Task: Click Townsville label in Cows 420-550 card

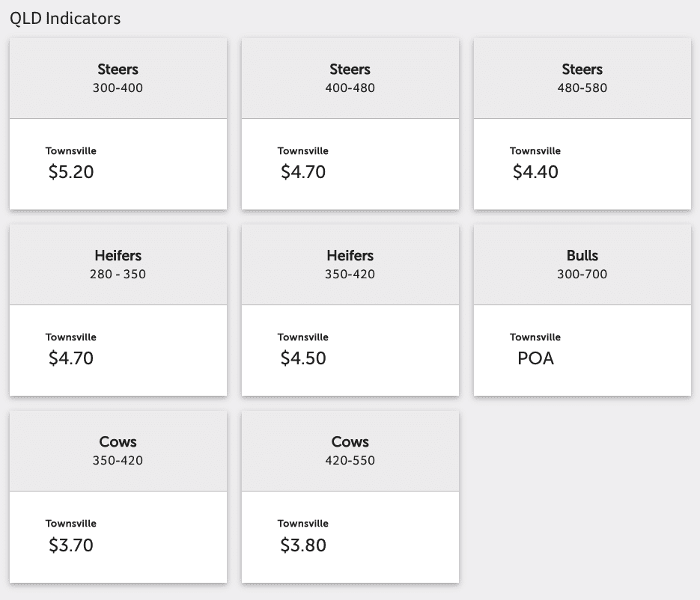Action: pos(303,524)
